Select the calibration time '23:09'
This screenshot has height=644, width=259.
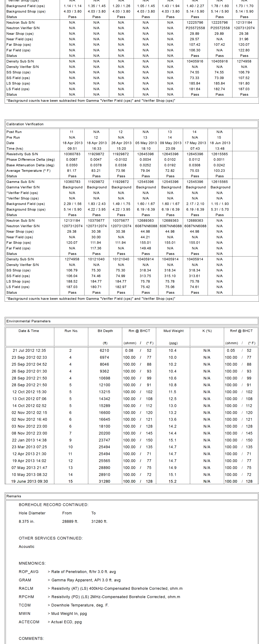point(170,148)
